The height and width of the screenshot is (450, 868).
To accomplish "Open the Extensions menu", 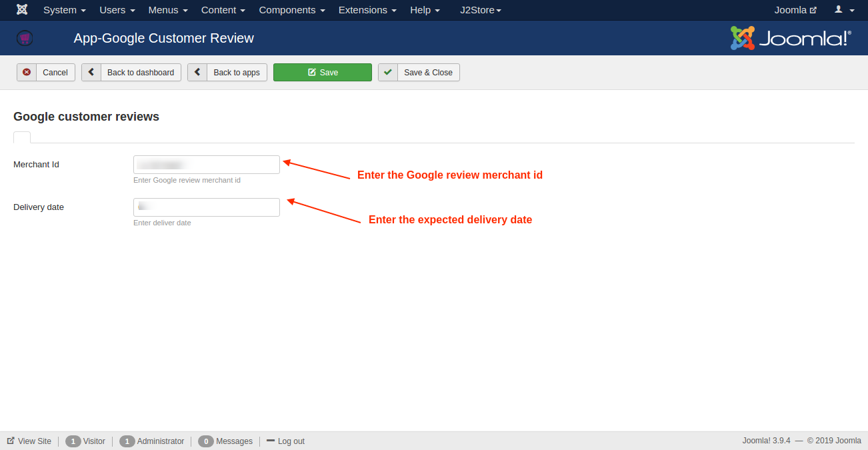I will point(367,10).
